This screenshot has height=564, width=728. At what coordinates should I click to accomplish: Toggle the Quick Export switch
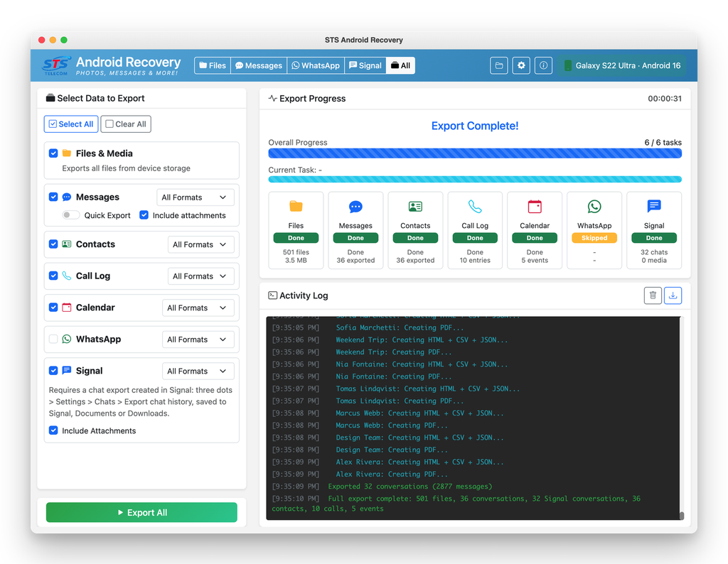tap(70, 215)
